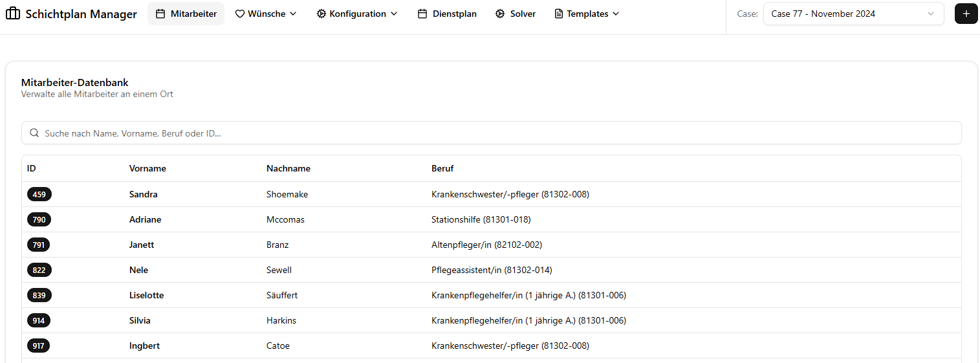This screenshot has height=363, width=980.
Task: Click the briefcase logo icon
Action: pos(13,14)
